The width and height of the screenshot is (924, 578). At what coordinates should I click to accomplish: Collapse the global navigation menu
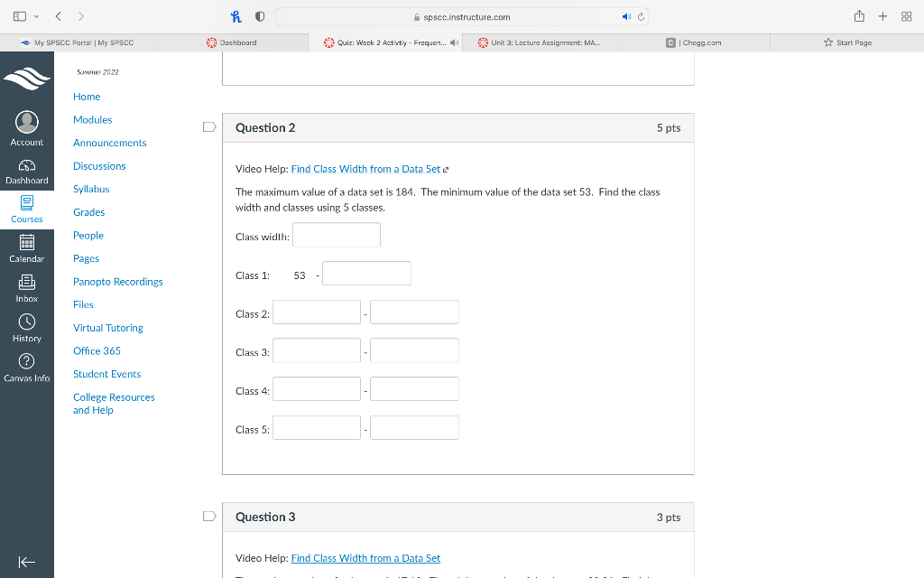(27, 562)
